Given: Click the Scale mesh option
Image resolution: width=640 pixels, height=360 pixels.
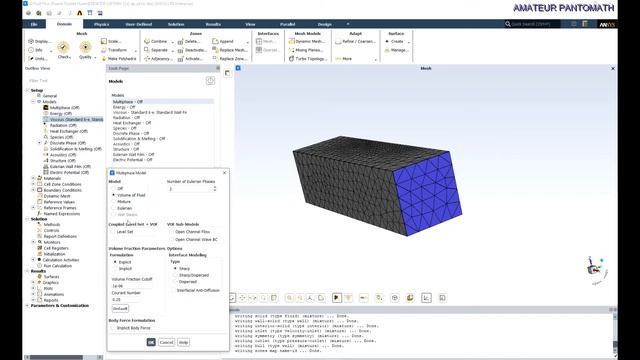Looking at the screenshot, I should 111,41.
